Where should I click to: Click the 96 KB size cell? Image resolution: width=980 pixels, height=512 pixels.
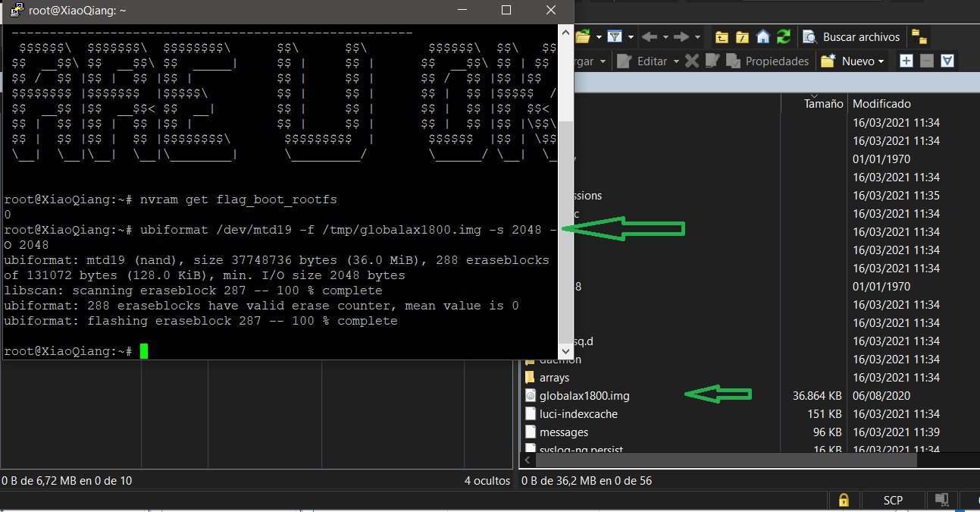click(828, 432)
